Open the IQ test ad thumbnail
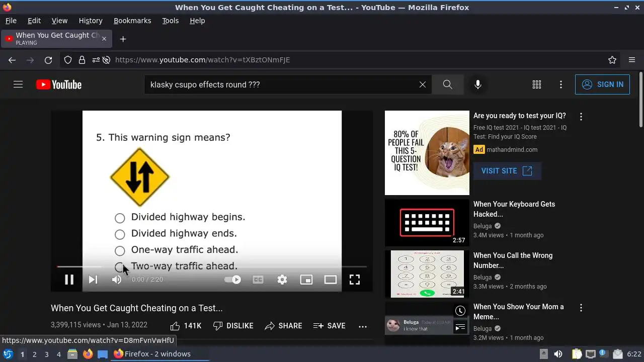This screenshot has width=644, height=362. [427, 153]
